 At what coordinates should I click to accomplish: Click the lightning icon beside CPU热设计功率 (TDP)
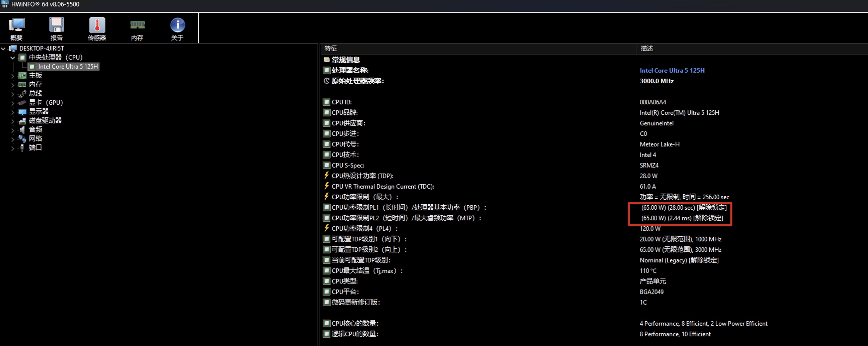point(327,175)
